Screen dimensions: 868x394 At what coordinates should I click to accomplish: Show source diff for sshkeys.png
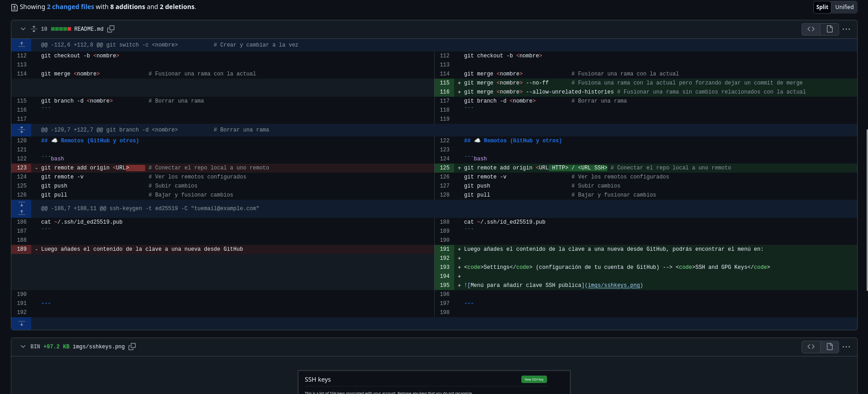[x=811, y=347]
